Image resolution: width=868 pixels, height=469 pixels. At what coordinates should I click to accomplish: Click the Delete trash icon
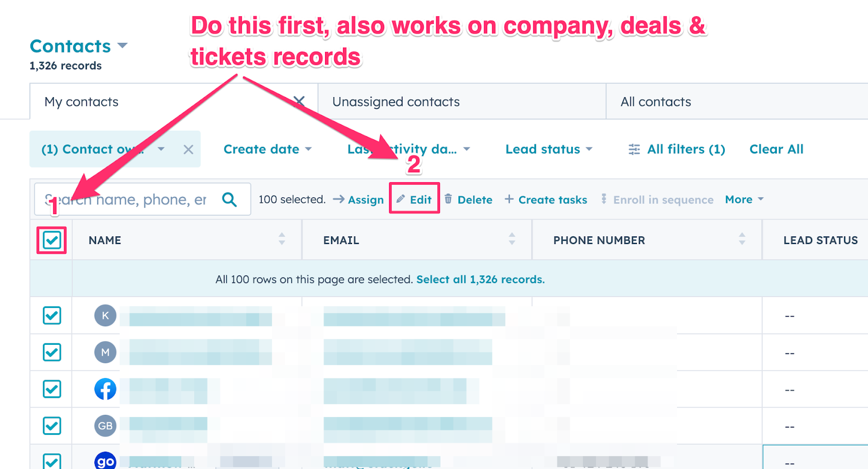pyautogui.click(x=448, y=199)
